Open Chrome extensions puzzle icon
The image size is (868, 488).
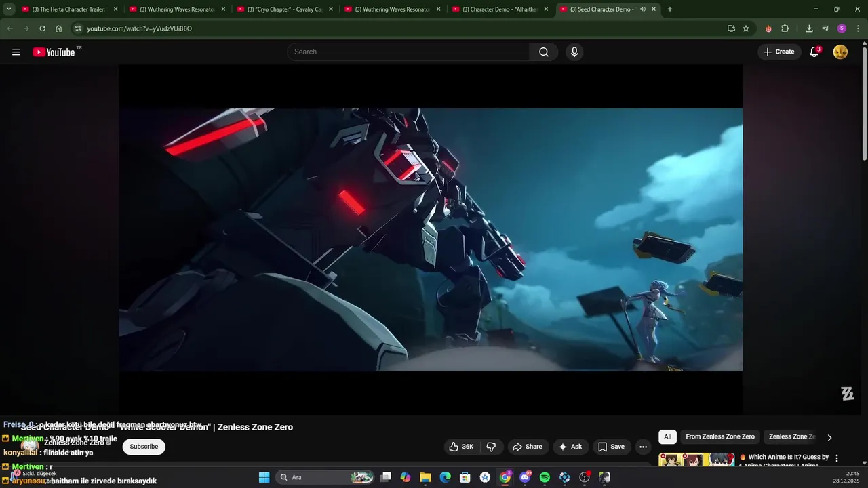(785, 28)
